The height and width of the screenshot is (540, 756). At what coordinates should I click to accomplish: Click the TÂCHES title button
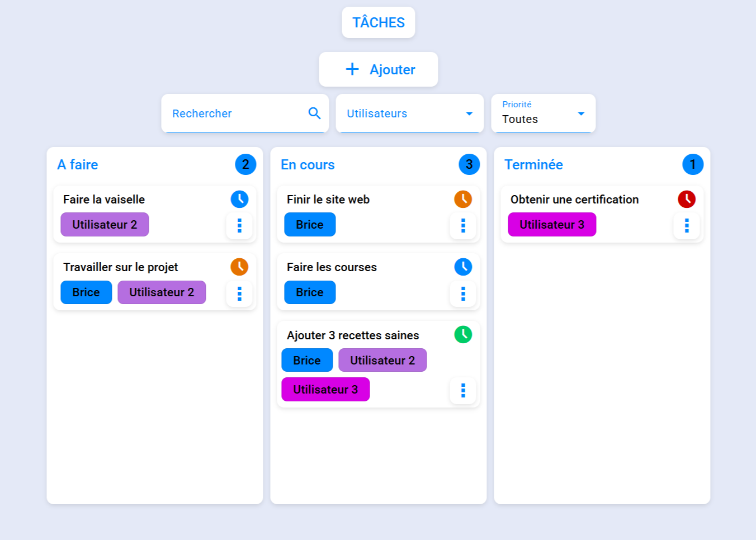pyautogui.click(x=379, y=22)
